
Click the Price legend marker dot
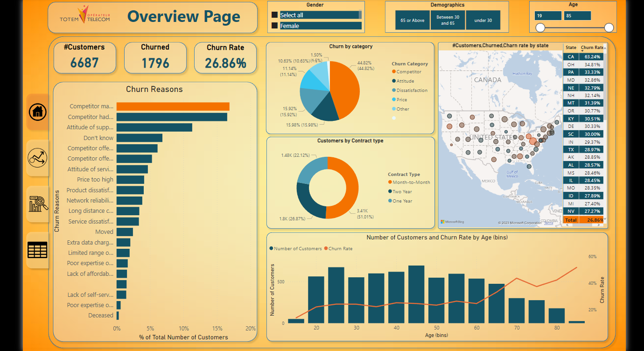(394, 100)
